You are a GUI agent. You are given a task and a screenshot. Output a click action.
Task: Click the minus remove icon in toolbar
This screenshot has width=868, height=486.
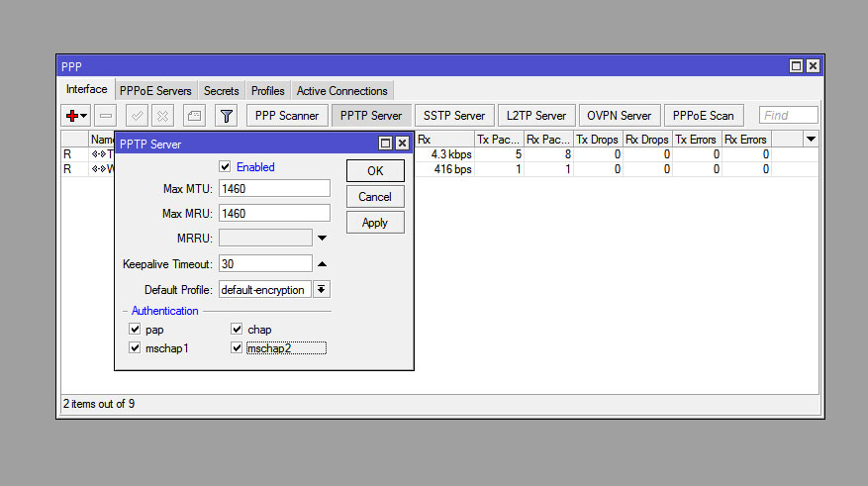pos(106,116)
